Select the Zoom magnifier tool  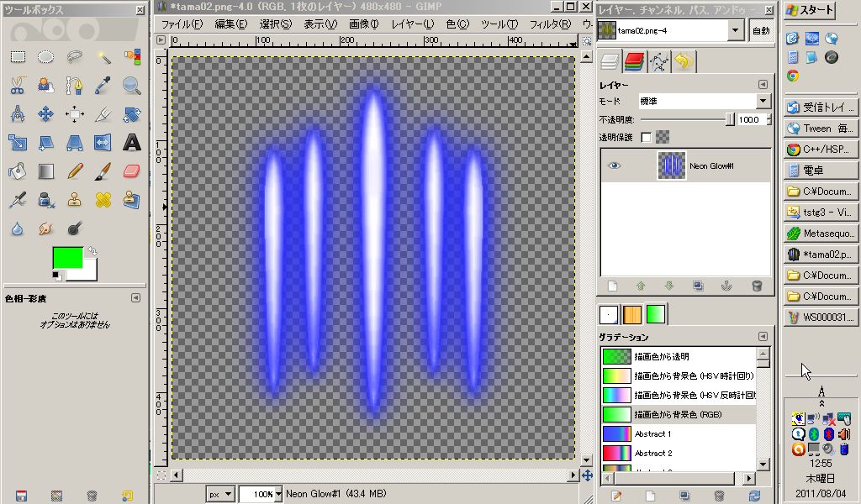(x=132, y=85)
